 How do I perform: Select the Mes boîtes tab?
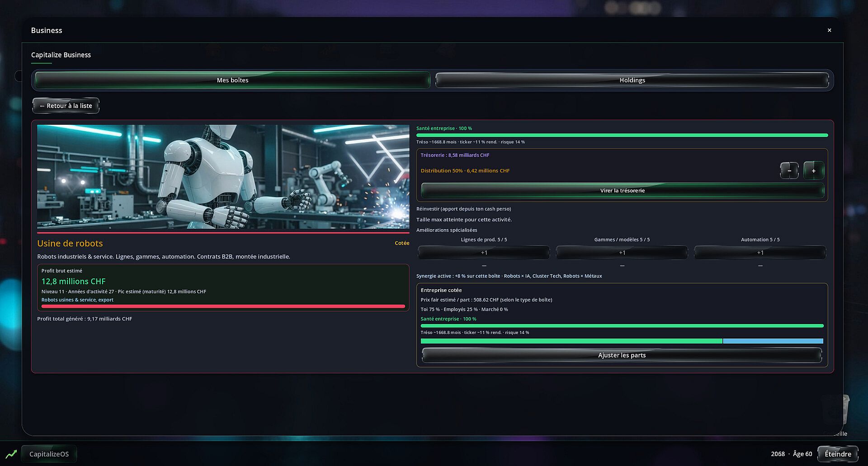click(x=232, y=80)
